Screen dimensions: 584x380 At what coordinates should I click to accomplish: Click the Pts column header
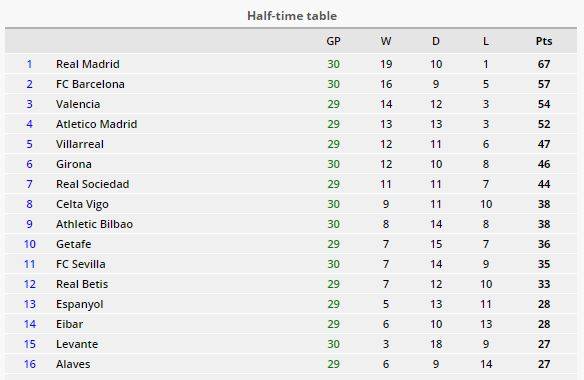click(x=544, y=41)
